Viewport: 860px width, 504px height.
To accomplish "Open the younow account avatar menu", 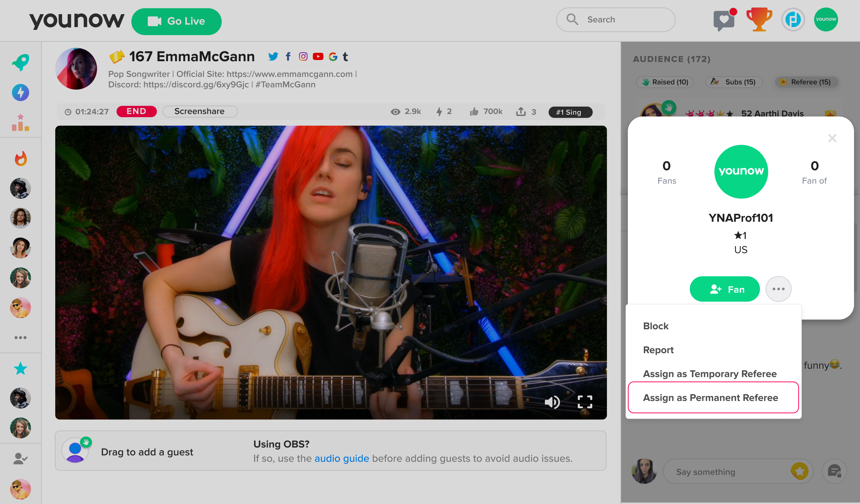I will pos(826,19).
